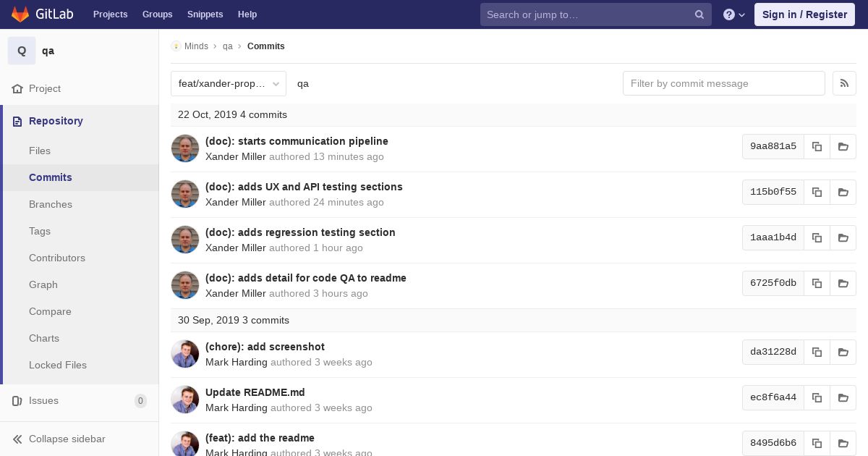Click the Search or jump to field
The image size is (868, 456).
(x=596, y=14)
